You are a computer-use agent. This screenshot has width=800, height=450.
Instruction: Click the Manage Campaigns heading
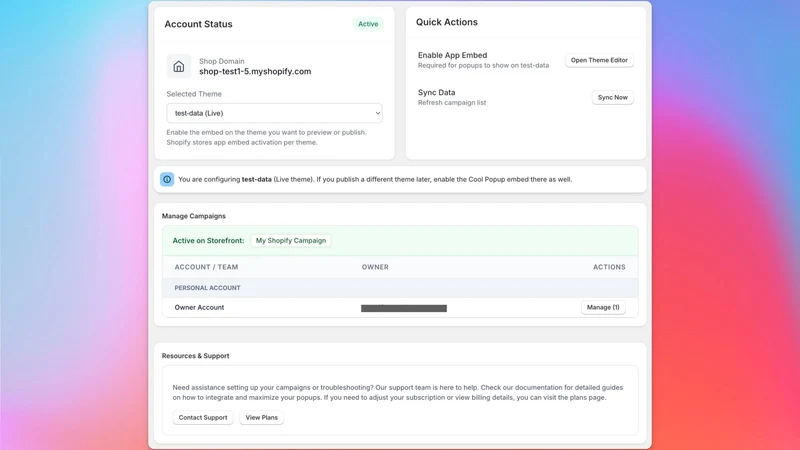(193, 216)
